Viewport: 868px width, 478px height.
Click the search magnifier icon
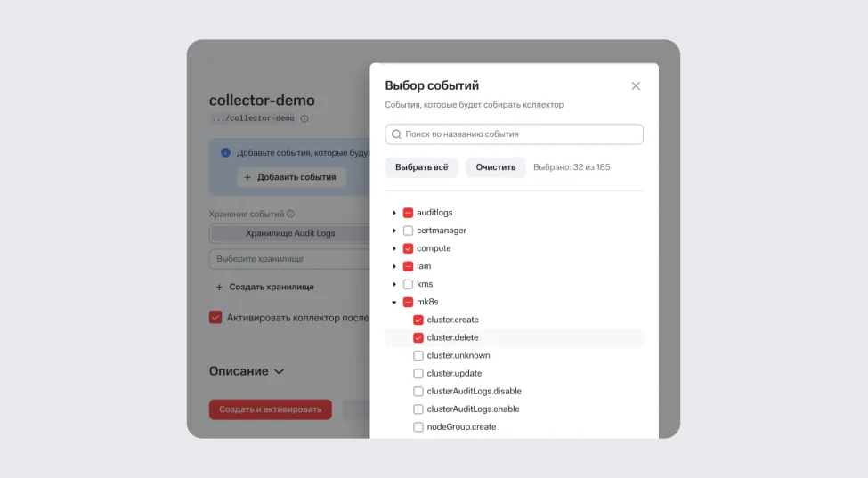(x=396, y=134)
